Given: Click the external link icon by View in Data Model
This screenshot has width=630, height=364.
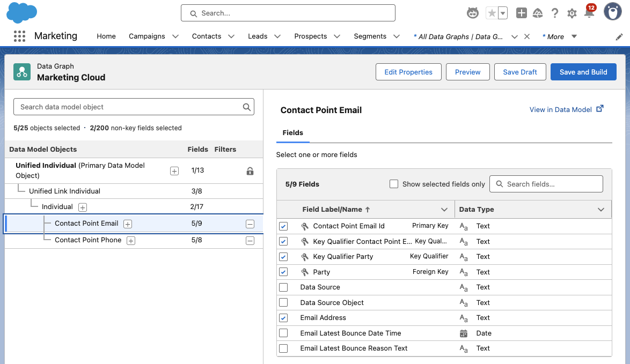Looking at the screenshot, I should [600, 109].
